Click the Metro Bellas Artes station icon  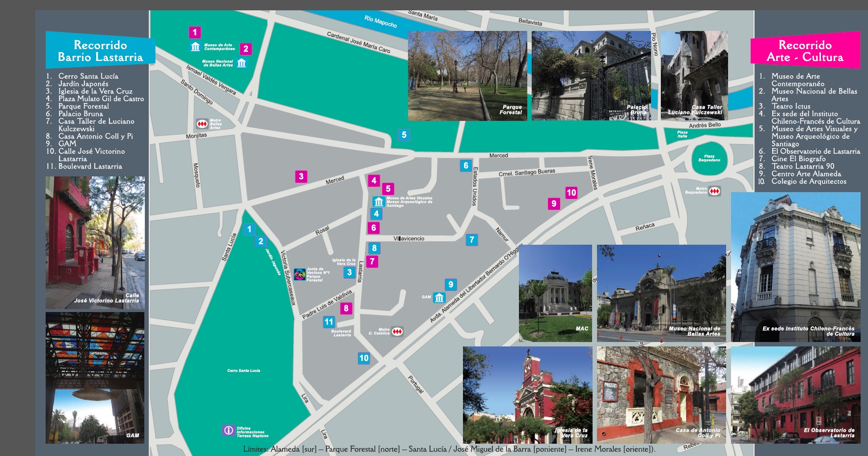pyautogui.click(x=202, y=124)
